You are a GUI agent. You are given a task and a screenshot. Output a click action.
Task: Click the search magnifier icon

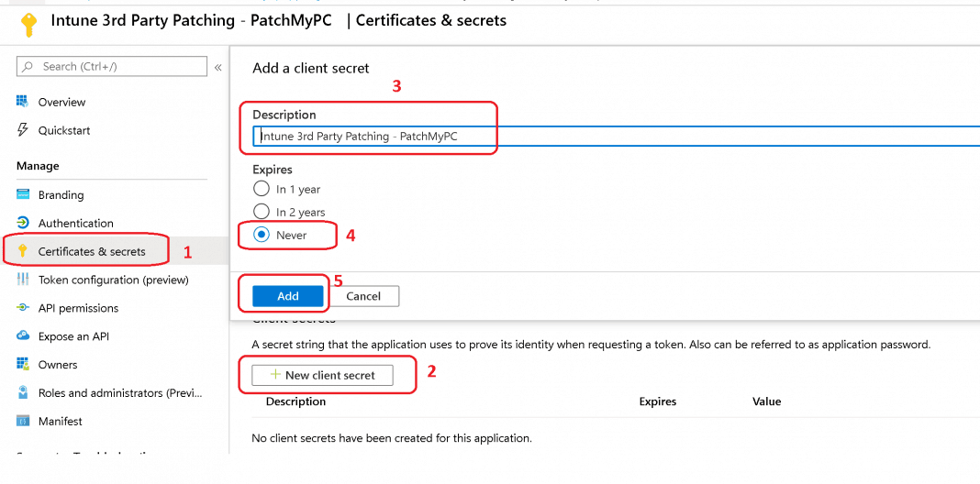pos(28,66)
